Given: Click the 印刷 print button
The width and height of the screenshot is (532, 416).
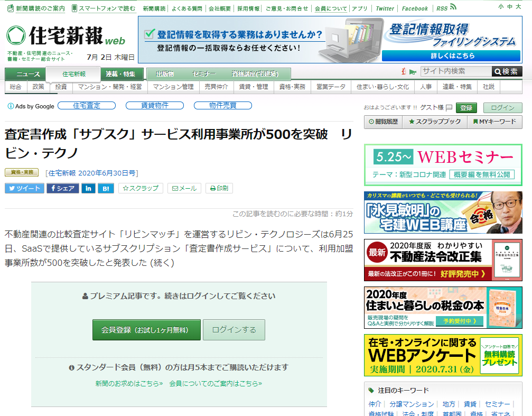Looking at the screenshot, I should coord(219,188).
